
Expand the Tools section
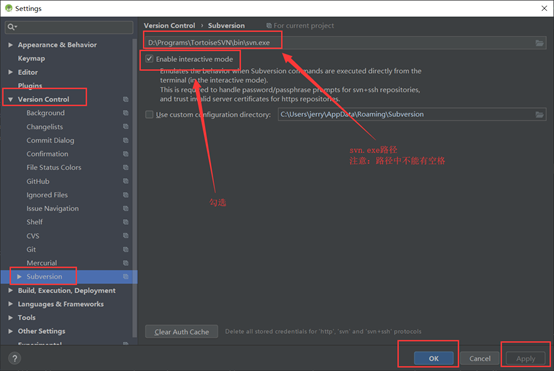coord(11,318)
